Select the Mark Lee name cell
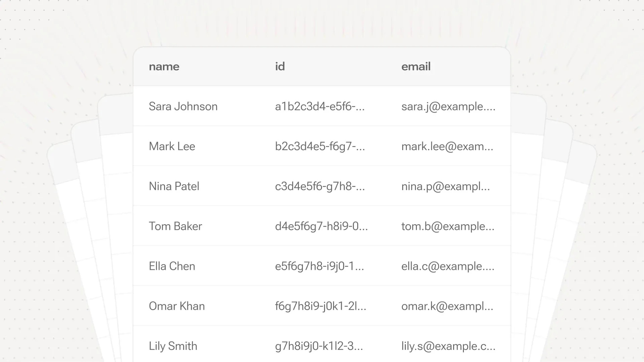 point(172,146)
